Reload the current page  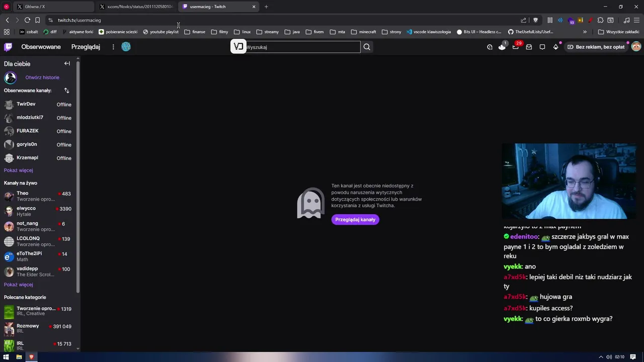click(27, 20)
